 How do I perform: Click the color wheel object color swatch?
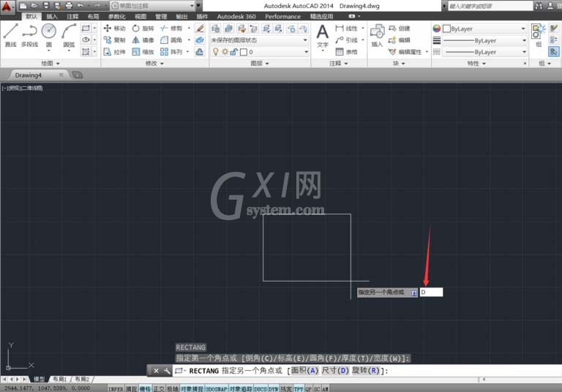(x=437, y=29)
